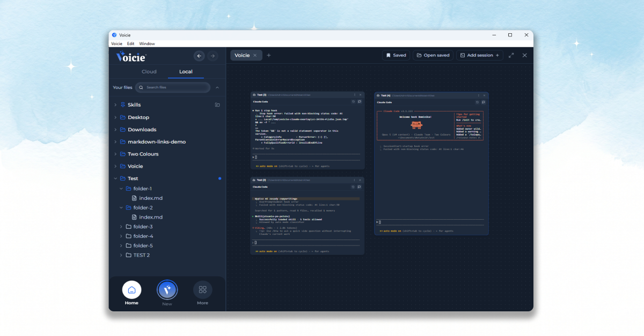Start a new item with the New button

tap(167, 290)
